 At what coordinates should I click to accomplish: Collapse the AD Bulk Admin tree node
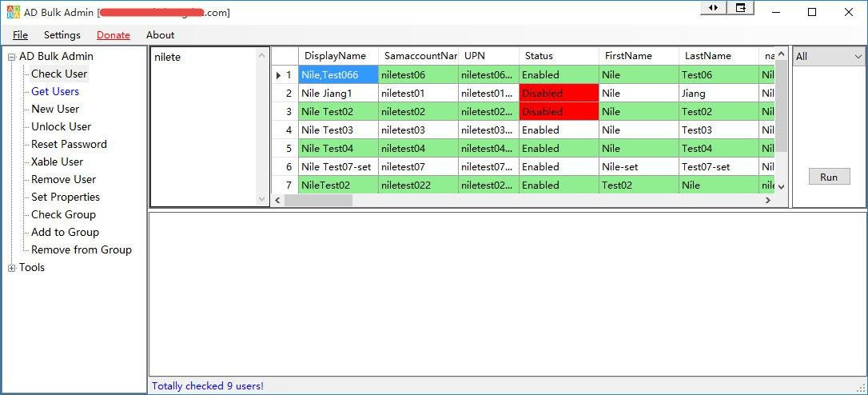tap(12, 57)
